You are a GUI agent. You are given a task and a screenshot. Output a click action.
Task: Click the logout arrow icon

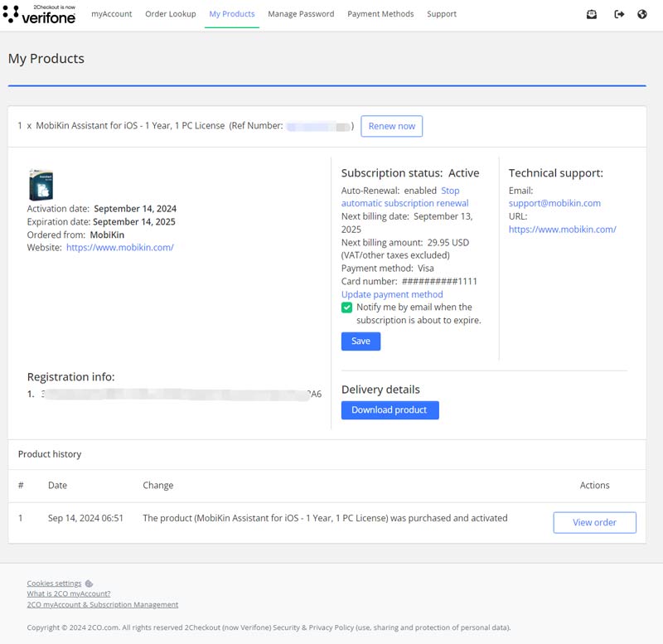(x=619, y=14)
